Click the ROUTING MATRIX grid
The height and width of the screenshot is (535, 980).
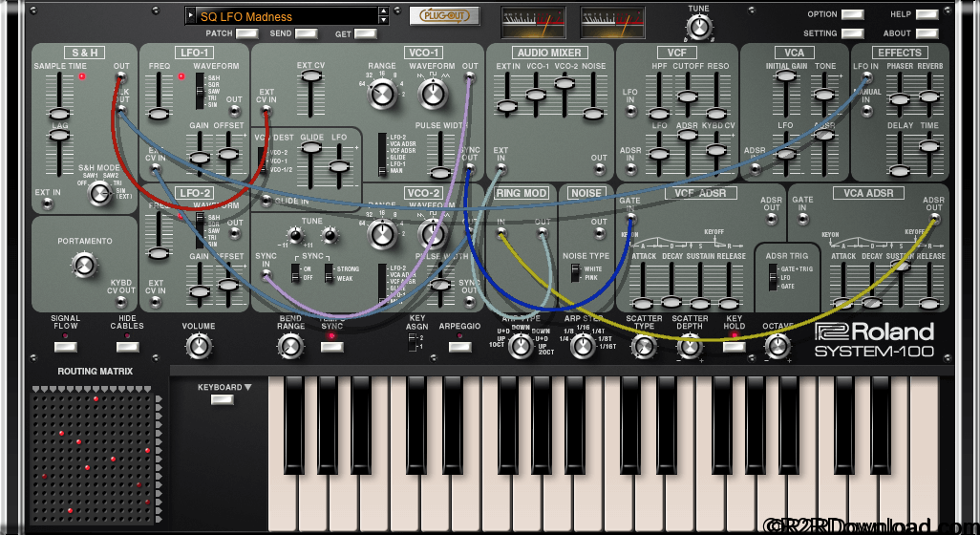[x=93, y=457]
